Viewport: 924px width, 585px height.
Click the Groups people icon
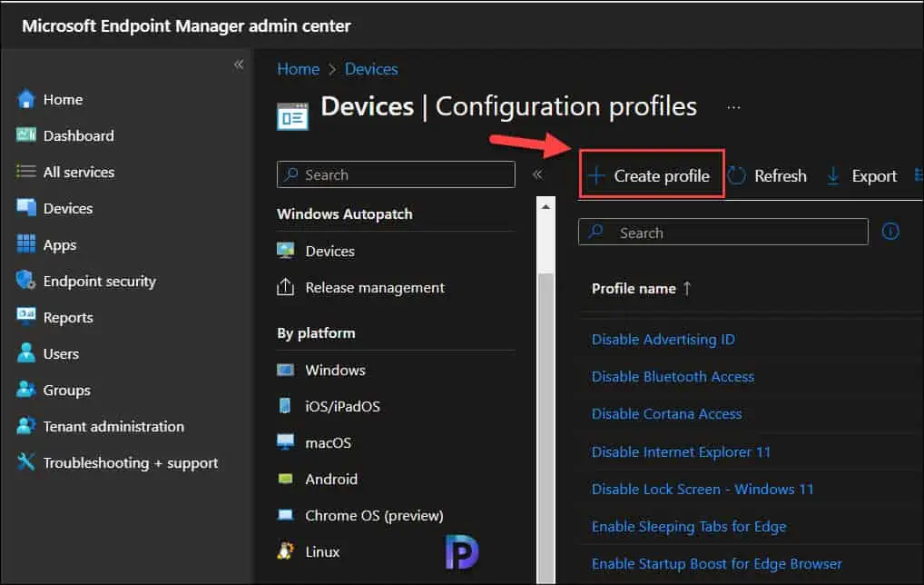[x=26, y=390]
